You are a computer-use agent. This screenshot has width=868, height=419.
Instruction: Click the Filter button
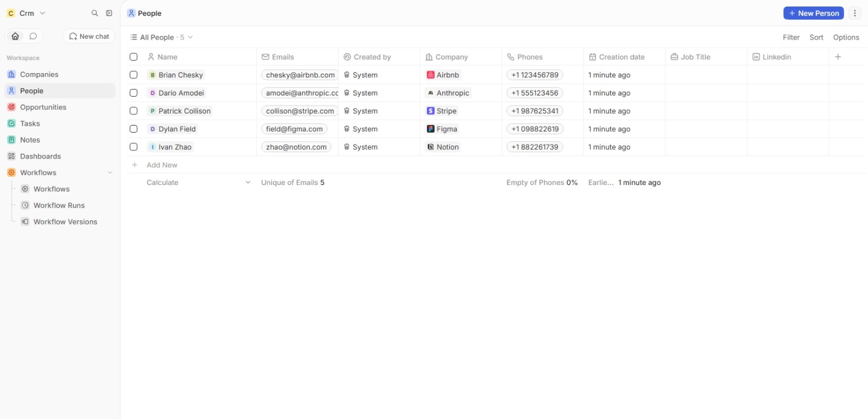point(791,37)
